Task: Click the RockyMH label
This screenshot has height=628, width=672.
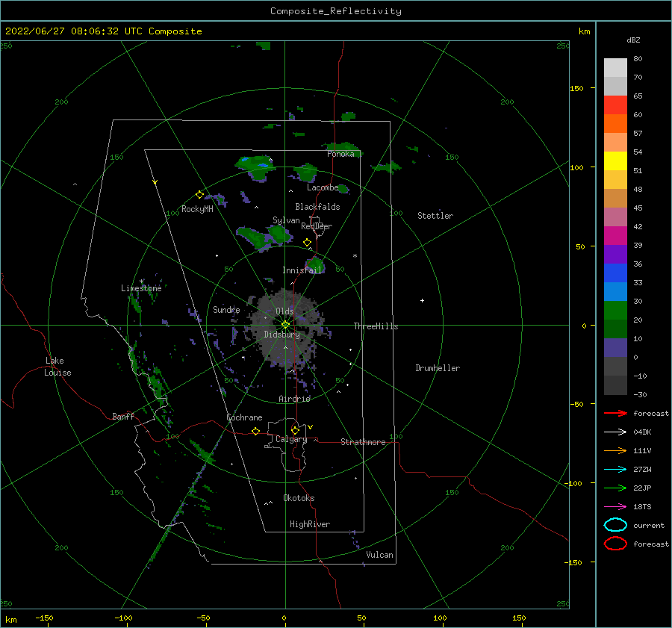Action: pos(197,209)
